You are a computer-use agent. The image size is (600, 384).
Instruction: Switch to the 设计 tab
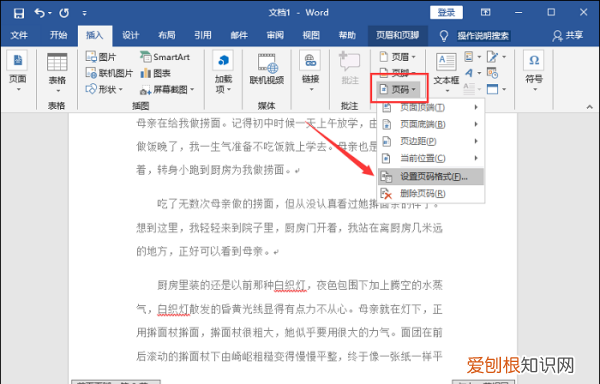click(130, 35)
